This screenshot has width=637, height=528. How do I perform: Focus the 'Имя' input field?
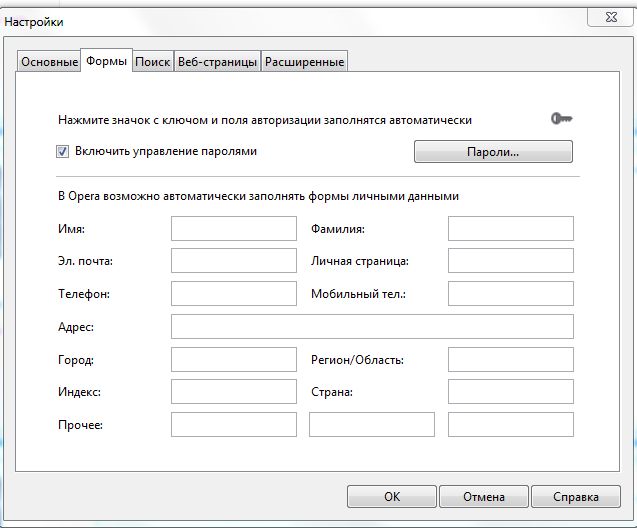[x=234, y=229]
